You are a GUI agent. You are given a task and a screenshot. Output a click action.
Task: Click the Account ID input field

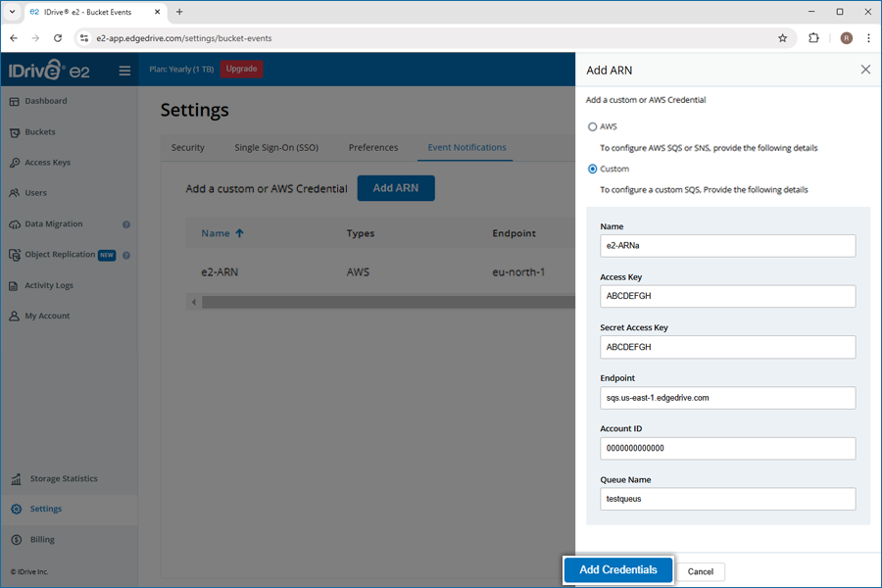pyautogui.click(x=728, y=449)
